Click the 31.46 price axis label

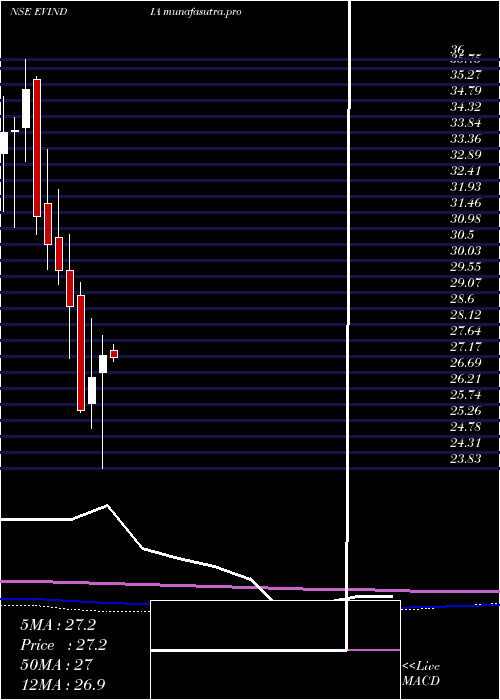coord(466,204)
